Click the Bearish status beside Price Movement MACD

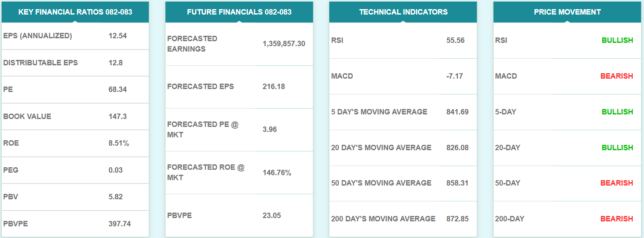616,76
